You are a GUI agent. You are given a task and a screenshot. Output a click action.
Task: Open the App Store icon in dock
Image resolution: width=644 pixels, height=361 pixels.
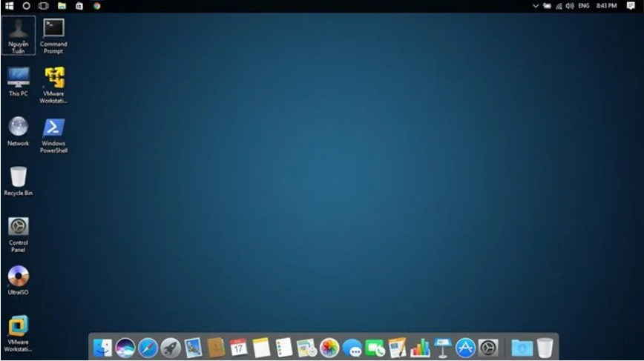(x=465, y=348)
